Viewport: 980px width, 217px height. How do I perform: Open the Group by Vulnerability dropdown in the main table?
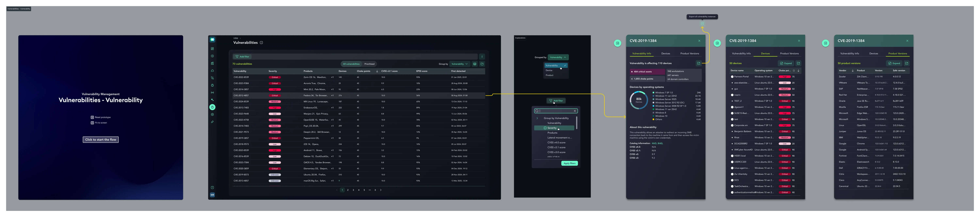(460, 64)
